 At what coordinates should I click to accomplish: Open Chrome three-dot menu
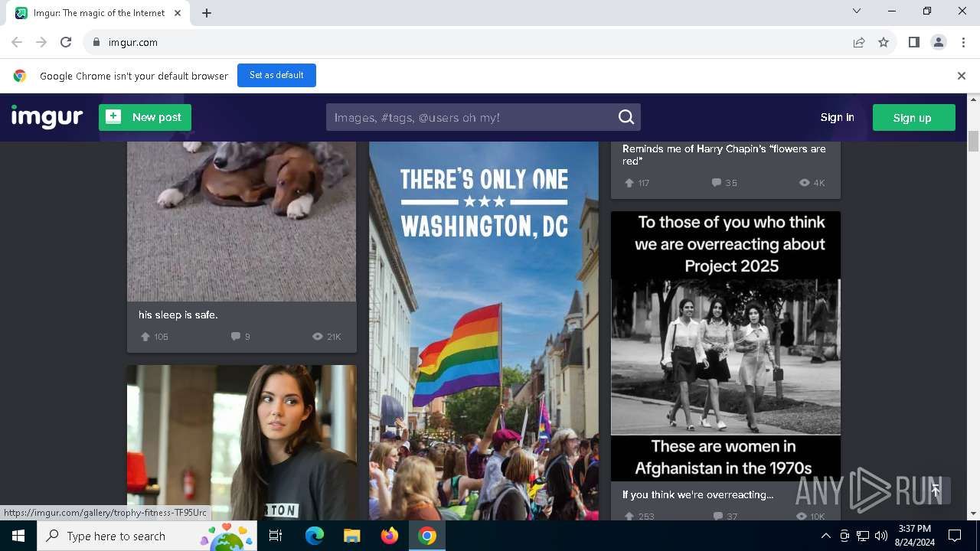click(963, 42)
